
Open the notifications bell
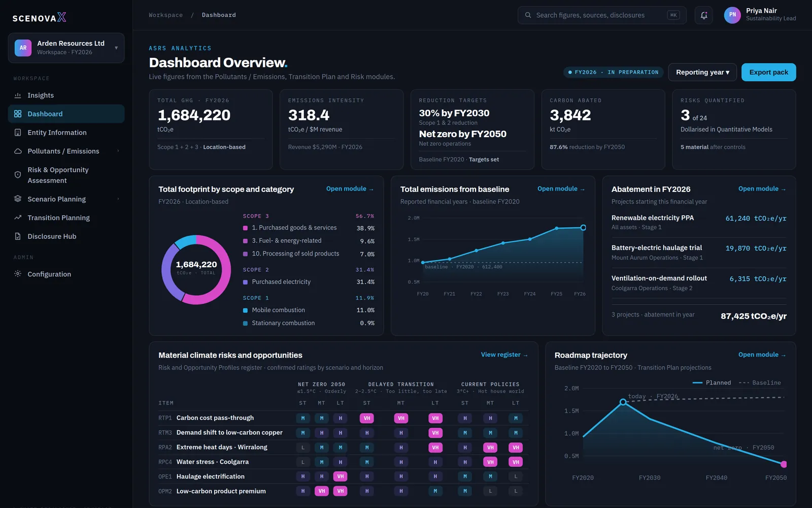click(x=704, y=15)
